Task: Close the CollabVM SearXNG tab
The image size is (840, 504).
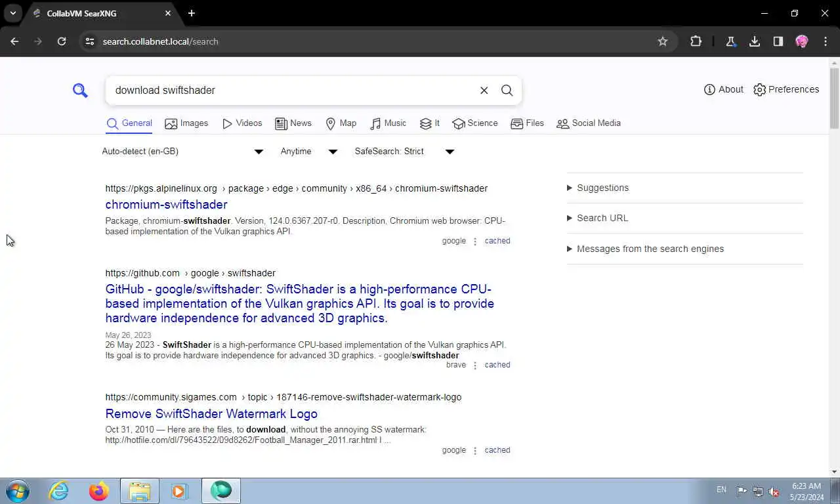Action: 168,13
